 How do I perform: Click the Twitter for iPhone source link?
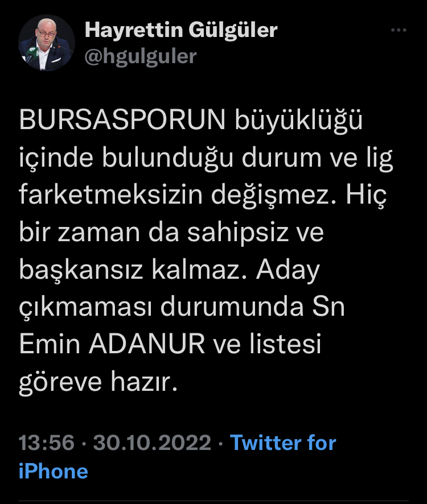click(177, 457)
